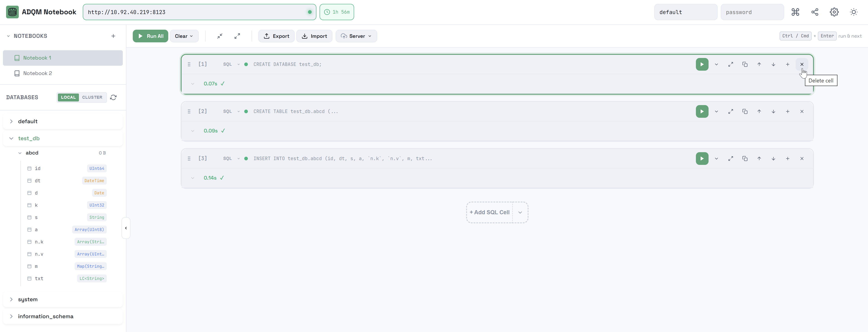The height and width of the screenshot is (332, 868).
Task: Open Notebook 2
Action: pyautogui.click(x=37, y=73)
